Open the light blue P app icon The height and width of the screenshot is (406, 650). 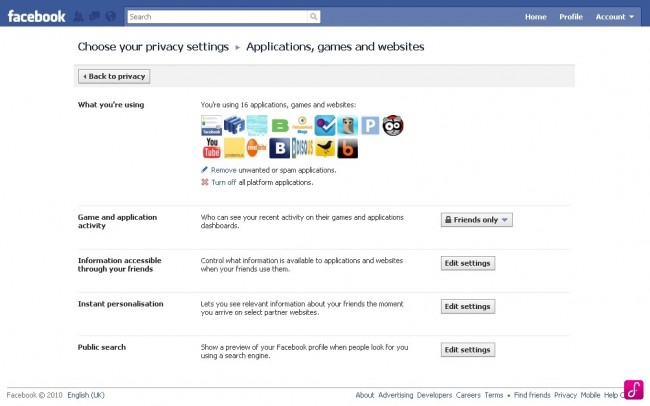370,126
